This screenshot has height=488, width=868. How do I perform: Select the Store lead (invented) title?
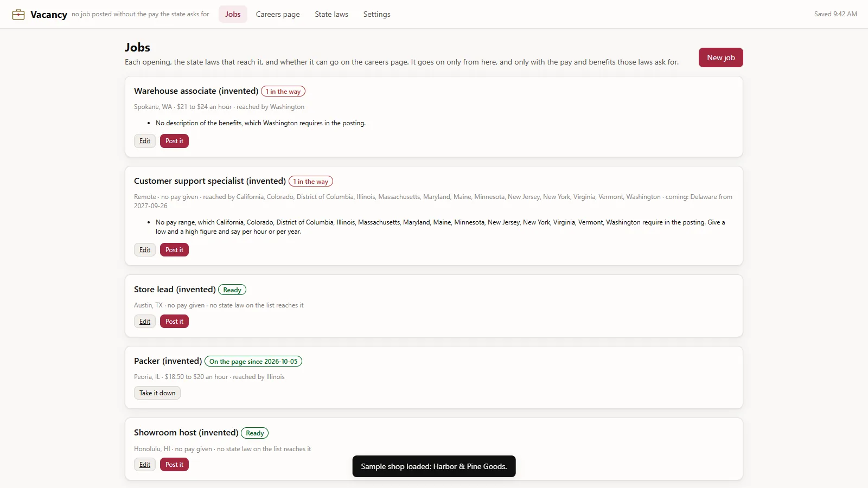(x=175, y=290)
